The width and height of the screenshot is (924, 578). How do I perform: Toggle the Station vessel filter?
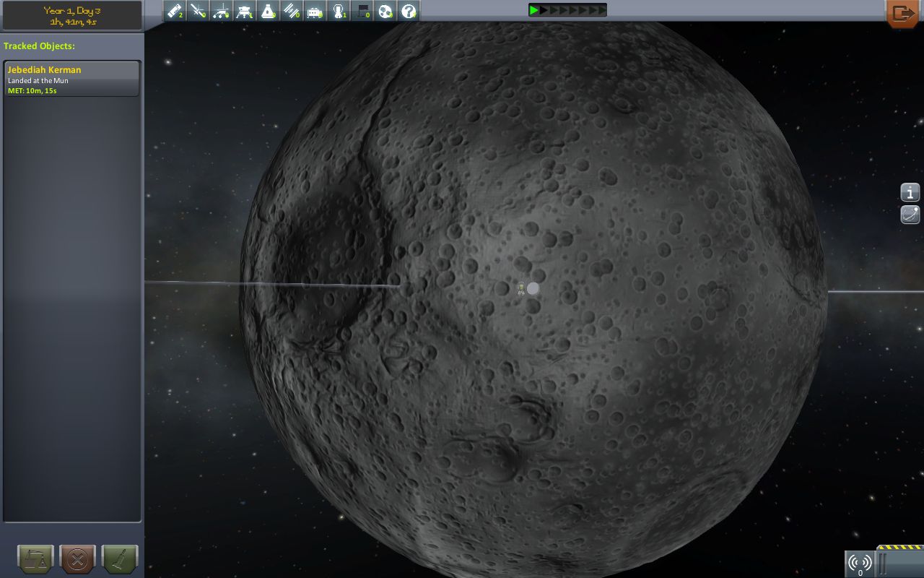click(292, 11)
